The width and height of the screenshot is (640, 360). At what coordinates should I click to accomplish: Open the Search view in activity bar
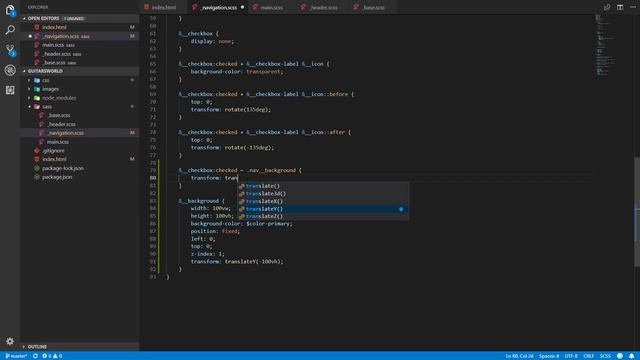10,30
